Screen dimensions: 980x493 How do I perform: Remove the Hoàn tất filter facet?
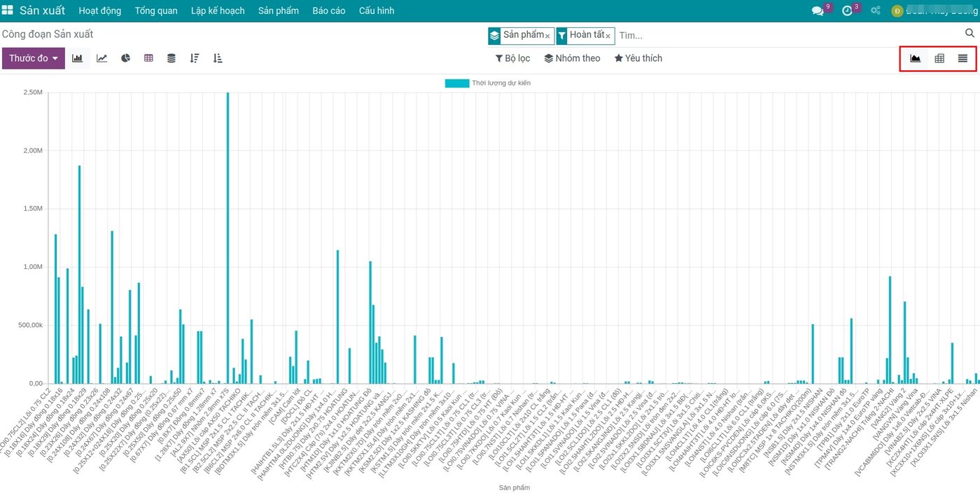pyautogui.click(x=608, y=36)
